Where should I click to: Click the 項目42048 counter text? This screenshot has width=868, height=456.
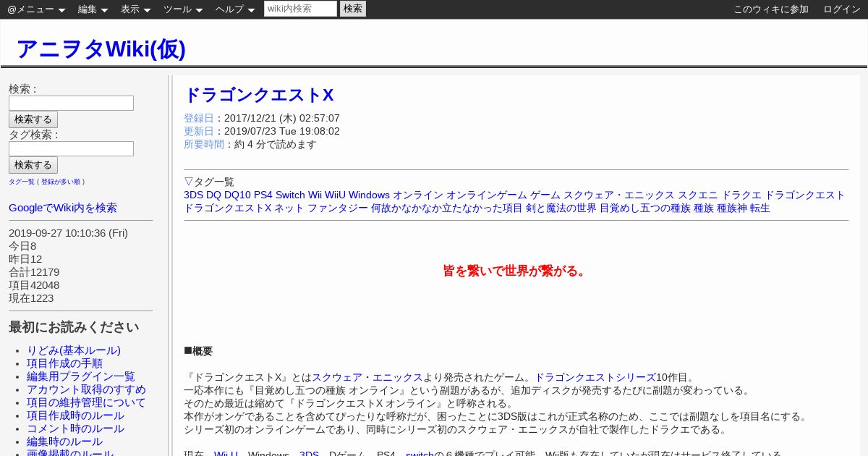coord(34,285)
